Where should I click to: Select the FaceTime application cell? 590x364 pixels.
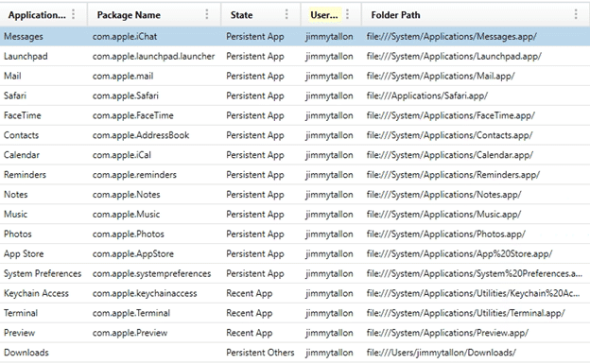22,115
